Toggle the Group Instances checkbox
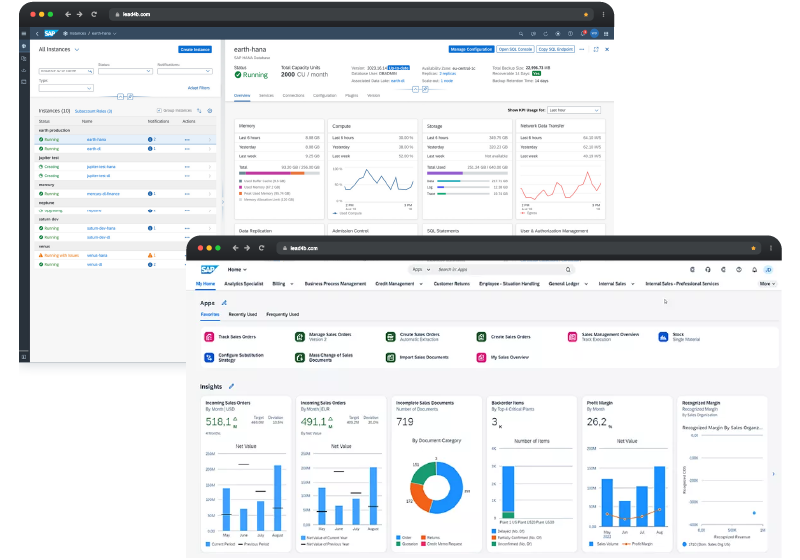 pos(160,110)
